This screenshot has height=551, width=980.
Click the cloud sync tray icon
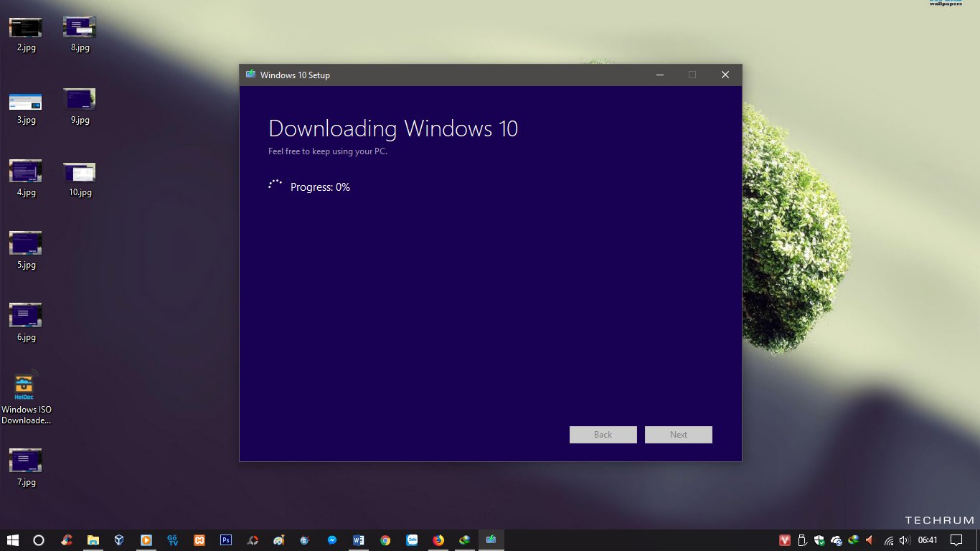(837, 540)
